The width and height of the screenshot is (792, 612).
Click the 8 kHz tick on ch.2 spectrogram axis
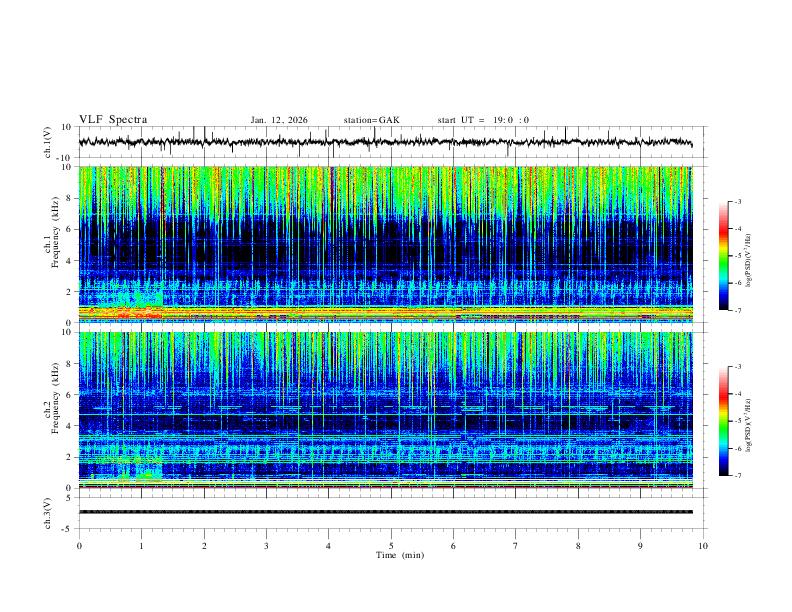tap(69, 364)
